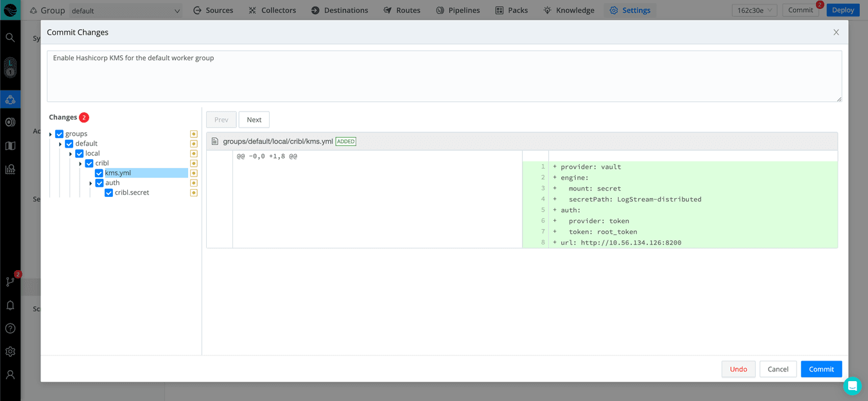Open the Settings menu item

[630, 10]
